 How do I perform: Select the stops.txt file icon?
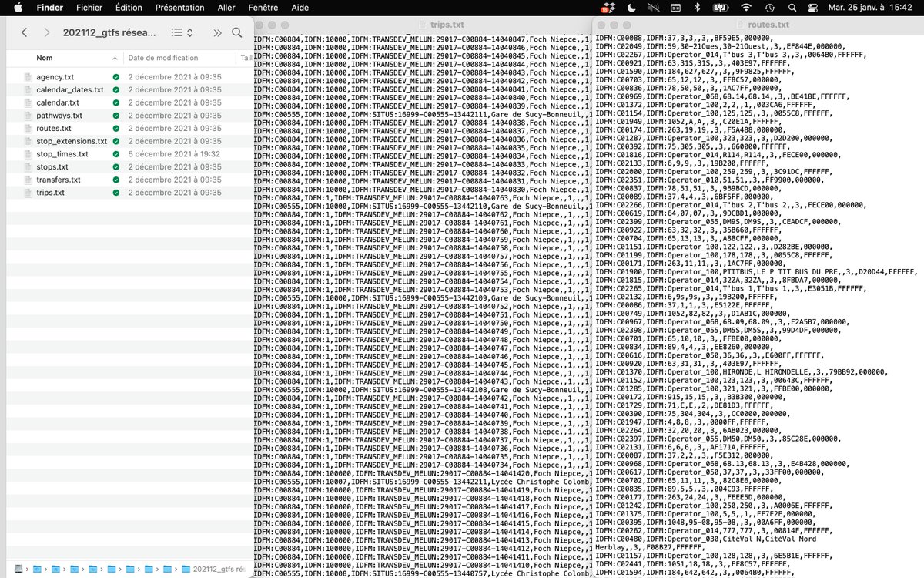tap(28, 166)
